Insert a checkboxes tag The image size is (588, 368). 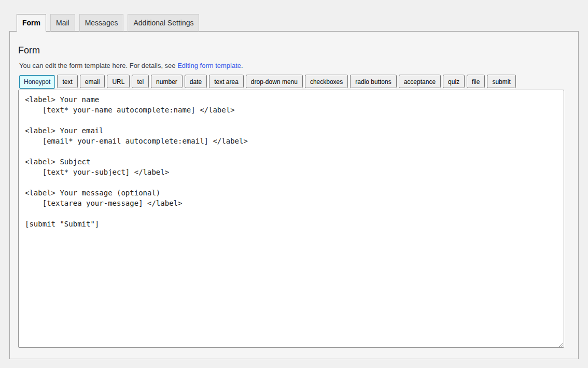click(x=326, y=82)
